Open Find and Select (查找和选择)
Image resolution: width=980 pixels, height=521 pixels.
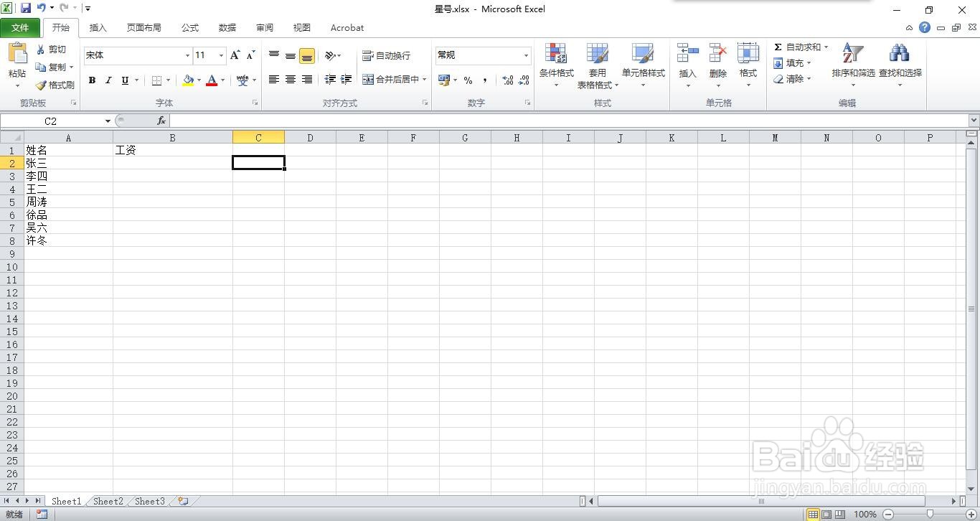pyautogui.click(x=900, y=65)
